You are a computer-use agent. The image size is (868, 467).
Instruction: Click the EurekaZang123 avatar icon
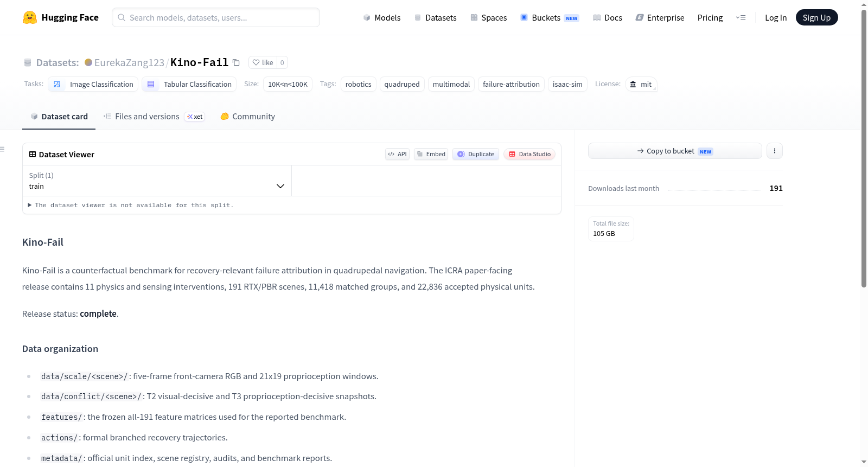tap(88, 62)
